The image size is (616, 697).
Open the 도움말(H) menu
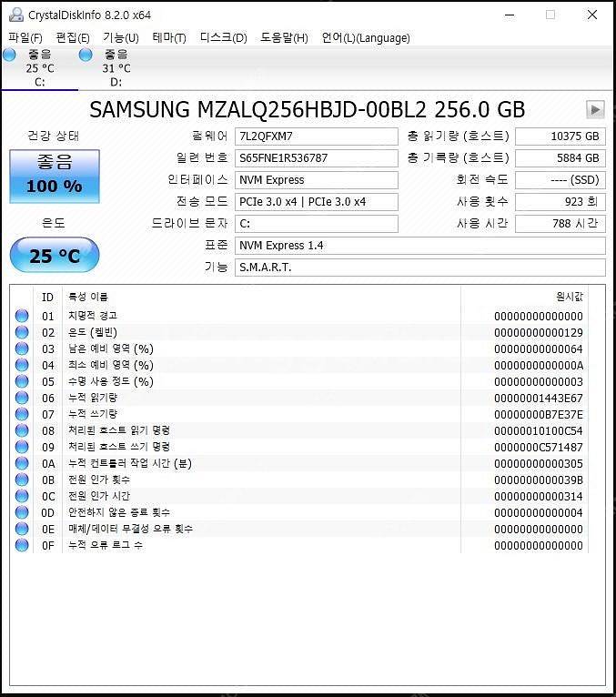(284, 38)
